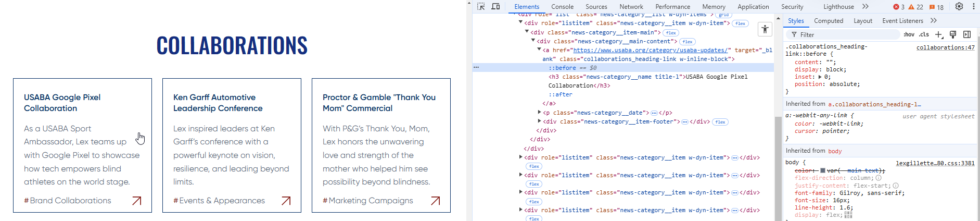Click the info icon beside flex-direction

point(879,178)
